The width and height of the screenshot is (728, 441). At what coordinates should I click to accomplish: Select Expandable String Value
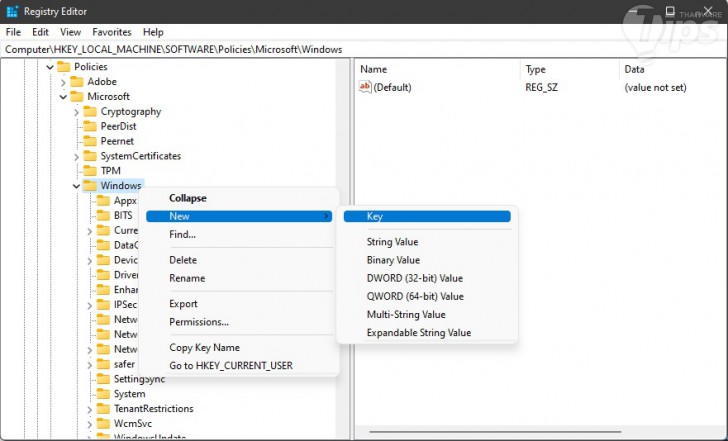pyautogui.click(x=427, y=332)
